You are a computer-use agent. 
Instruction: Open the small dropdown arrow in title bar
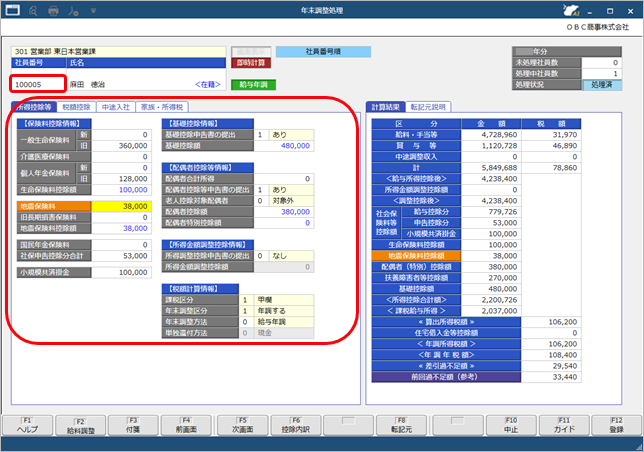(93, 11)
